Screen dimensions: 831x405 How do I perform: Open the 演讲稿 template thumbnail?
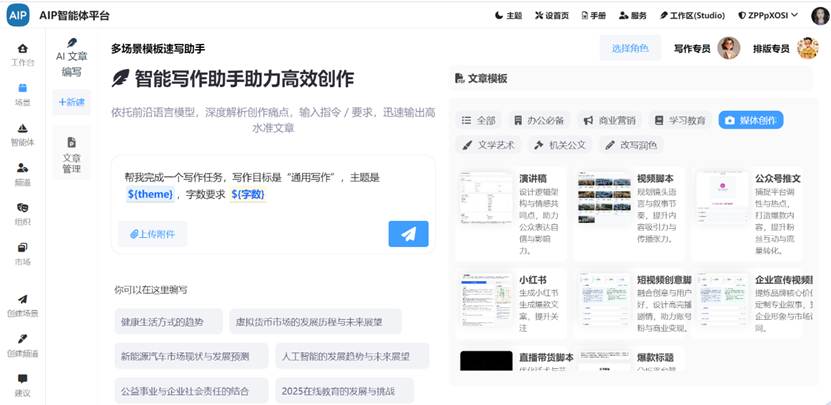tap(486, 198)
